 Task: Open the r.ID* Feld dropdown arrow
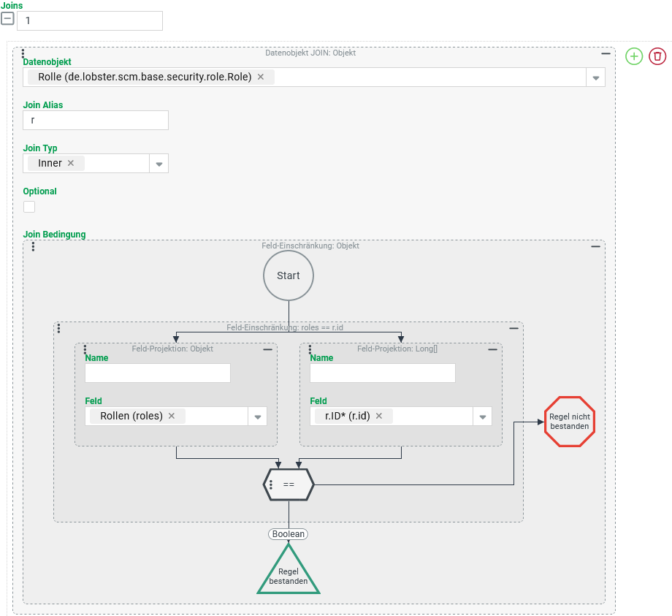click(x=482, y=417)
